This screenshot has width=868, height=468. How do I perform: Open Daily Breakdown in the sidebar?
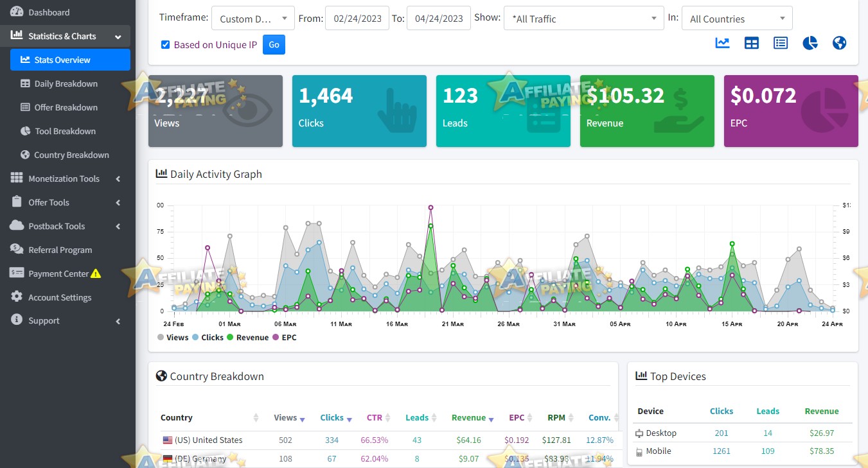[x=66, y=83]
